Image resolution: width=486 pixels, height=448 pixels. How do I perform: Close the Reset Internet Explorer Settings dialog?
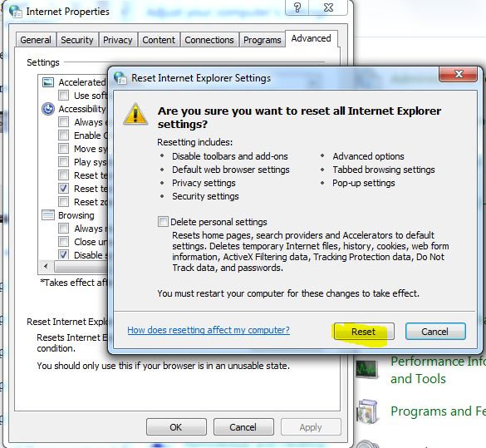point(458,74)
